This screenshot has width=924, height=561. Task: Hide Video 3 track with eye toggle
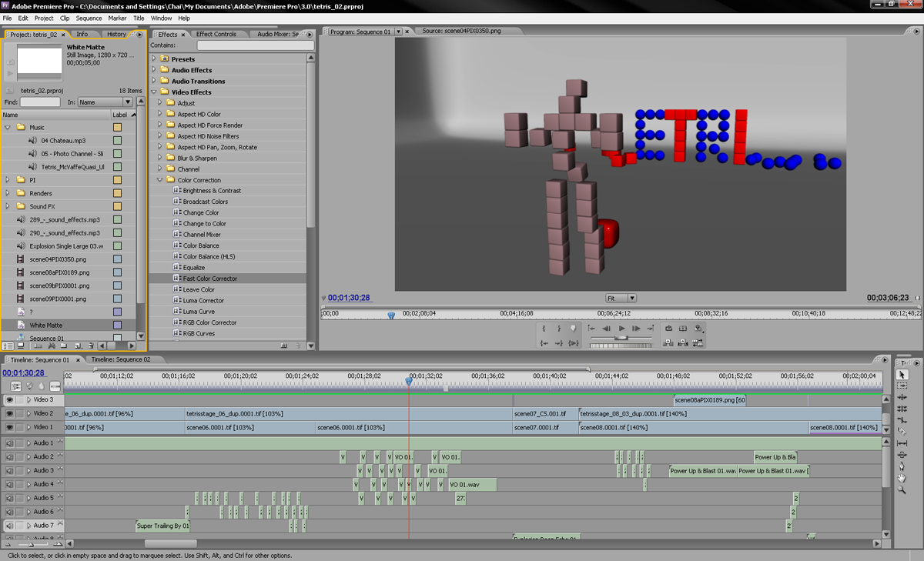pos(9,399)
